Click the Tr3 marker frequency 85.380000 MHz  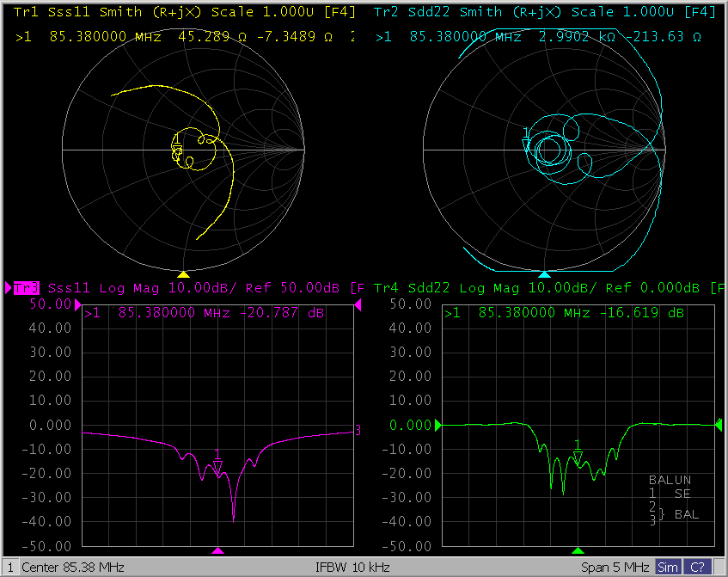pos(174,313)
